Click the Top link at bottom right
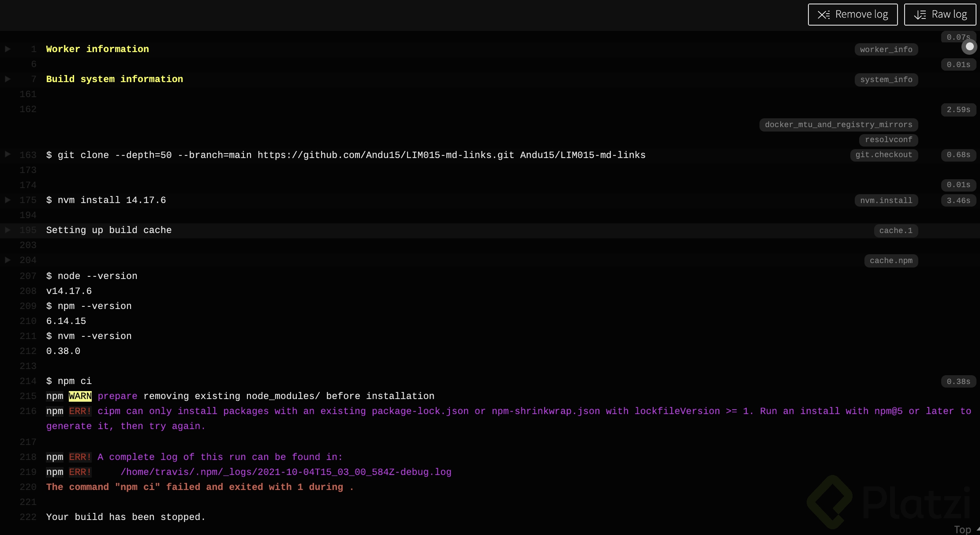Viewport: 980px width, 535px height. point(963,529)
